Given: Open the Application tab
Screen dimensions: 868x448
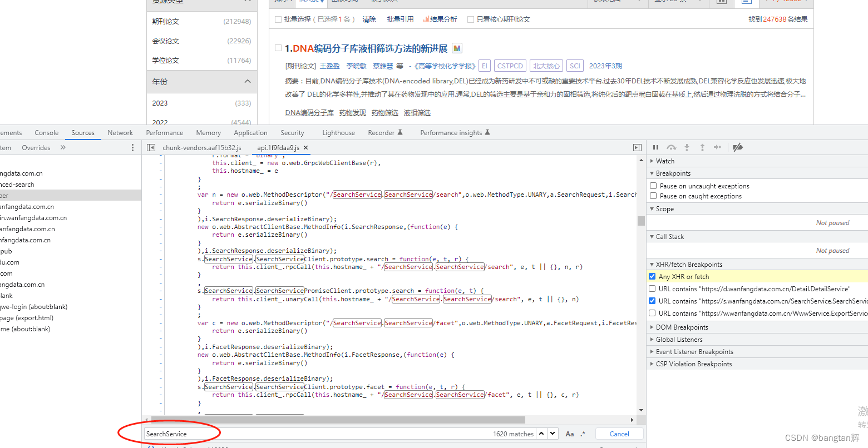Looking at the screenshot, I should click(x=250, y=133).
